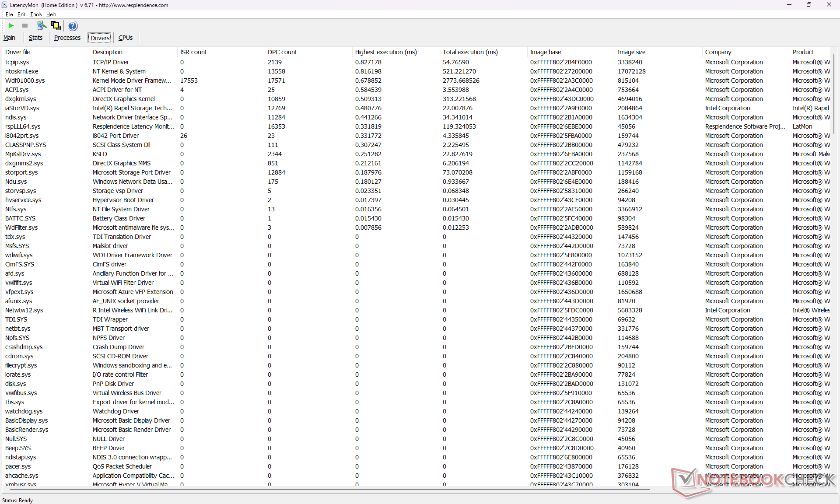
Task: Select the Wdf01000.sys driver row
Action: tap(25, 80)
